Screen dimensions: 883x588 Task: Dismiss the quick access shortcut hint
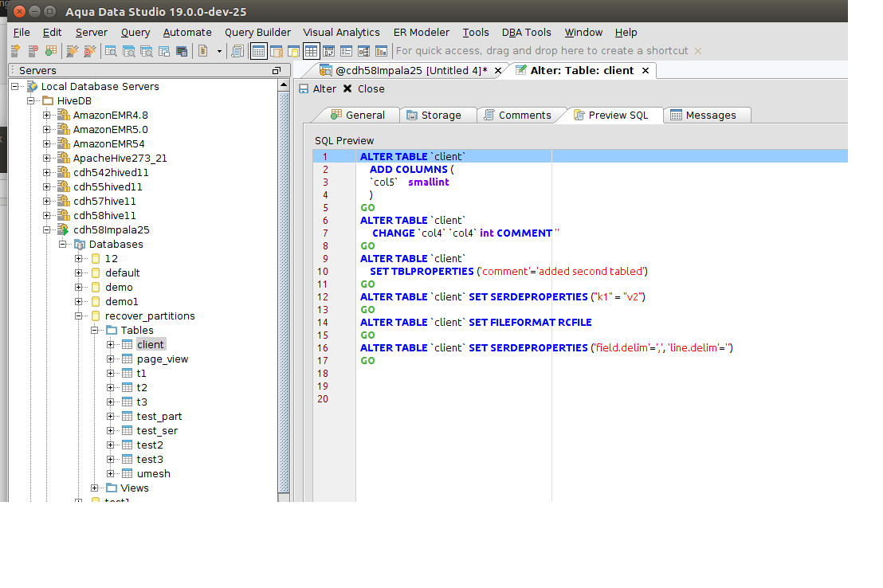coord(698,51)
